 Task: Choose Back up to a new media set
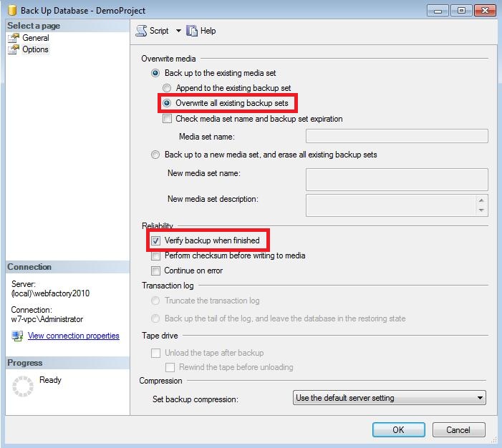155,155
